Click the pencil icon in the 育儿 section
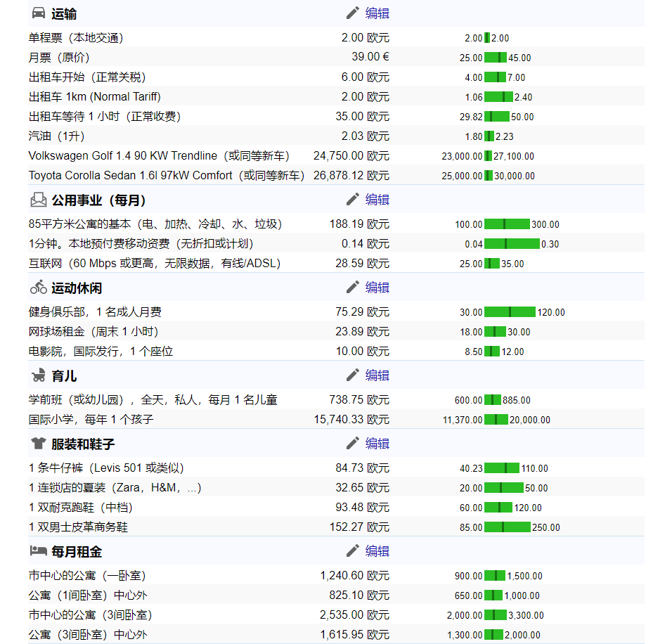The image size is (672, 644). point(351,374)
